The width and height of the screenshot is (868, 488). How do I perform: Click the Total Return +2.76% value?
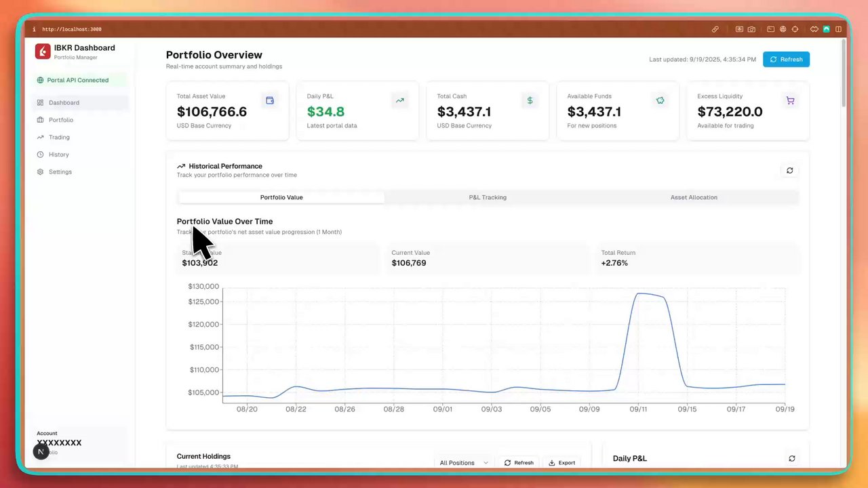614,263
